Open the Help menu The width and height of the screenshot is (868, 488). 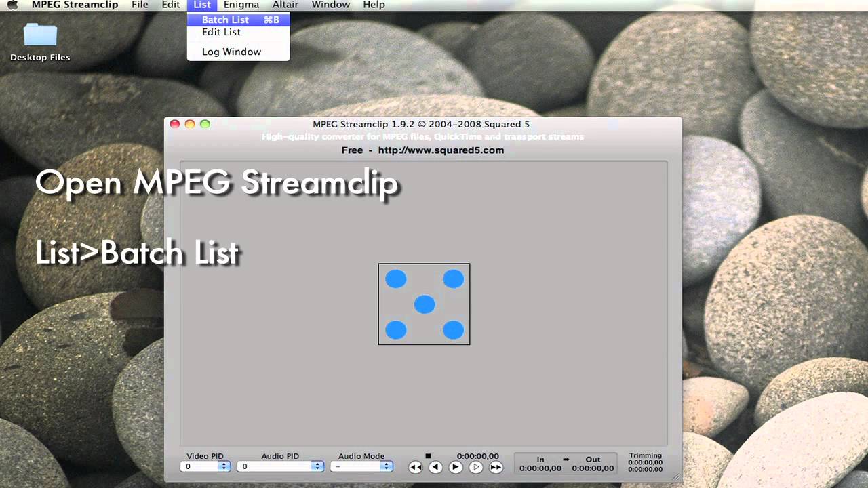point(374,5)
